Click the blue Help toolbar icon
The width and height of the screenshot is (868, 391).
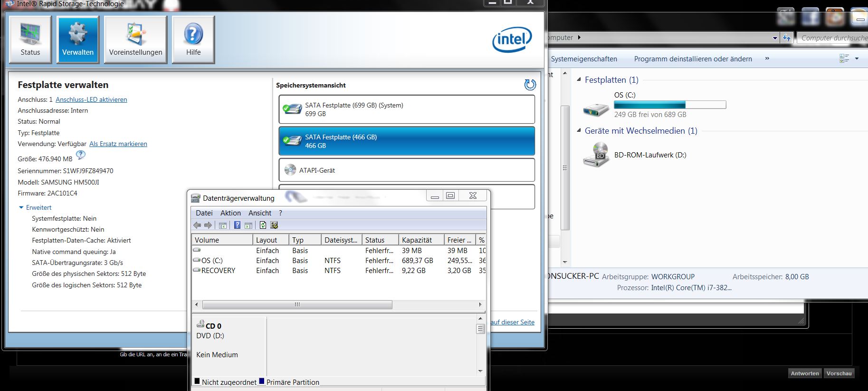237,225
